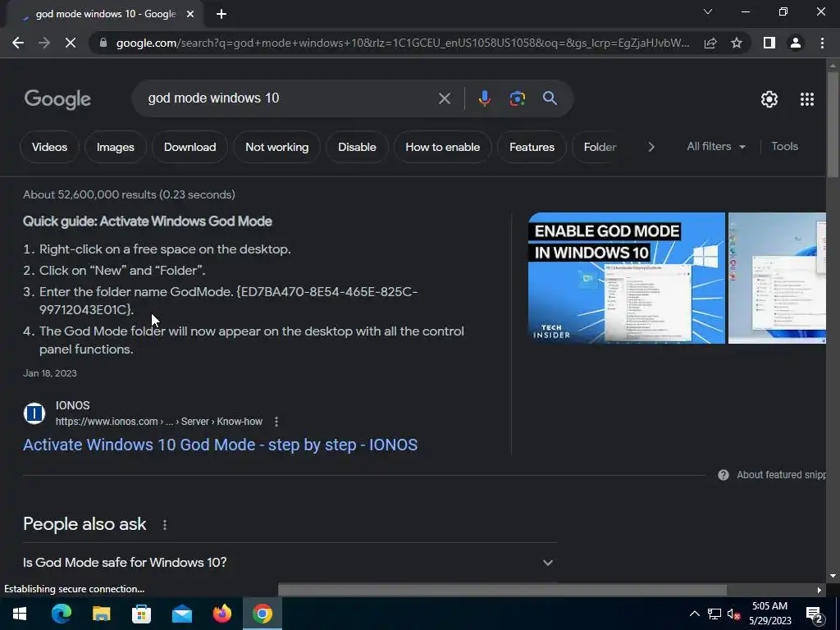This screenshot has height=630, width=840.
Task: Click the IONOS source name
Action: click(72, 405)
